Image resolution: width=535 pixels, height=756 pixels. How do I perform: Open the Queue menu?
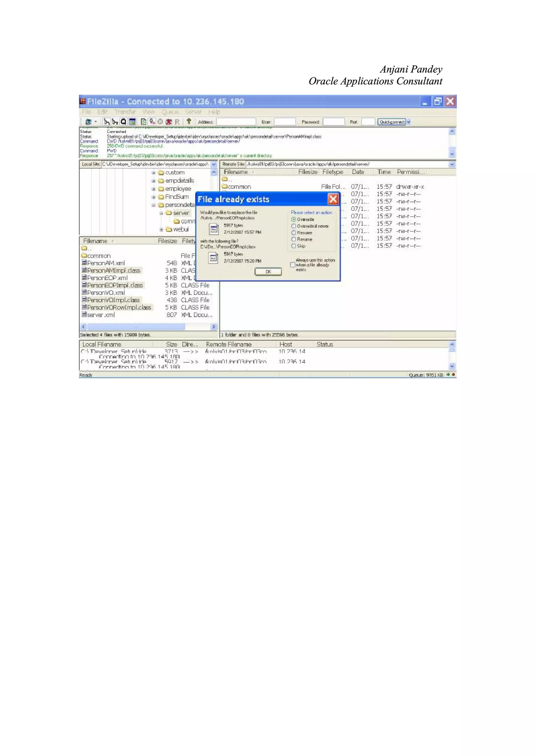(x=170, y=112)
